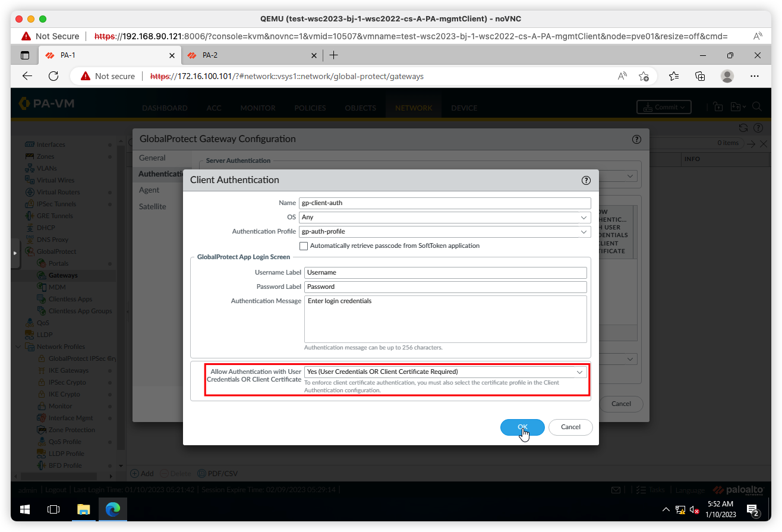
Task: Open LLDP Profile in the sidebar
Action: tap(66, 454)
